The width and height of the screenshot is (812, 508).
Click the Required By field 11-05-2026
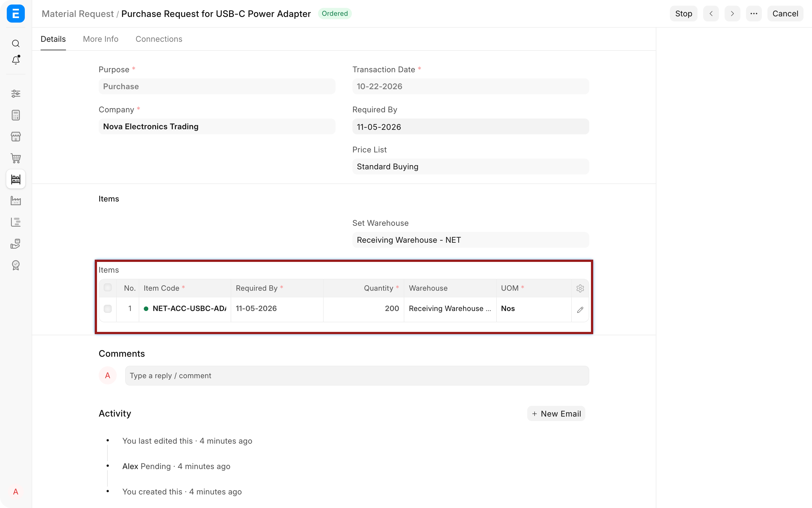click(x=471, y=127)
